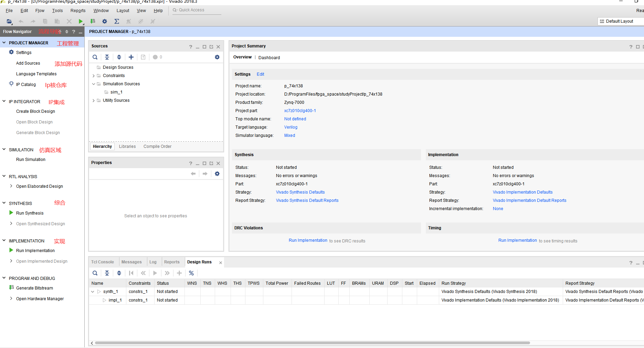Launch selected runs play icon
Screen dimensions: 644x348
[x=155, y=273]
